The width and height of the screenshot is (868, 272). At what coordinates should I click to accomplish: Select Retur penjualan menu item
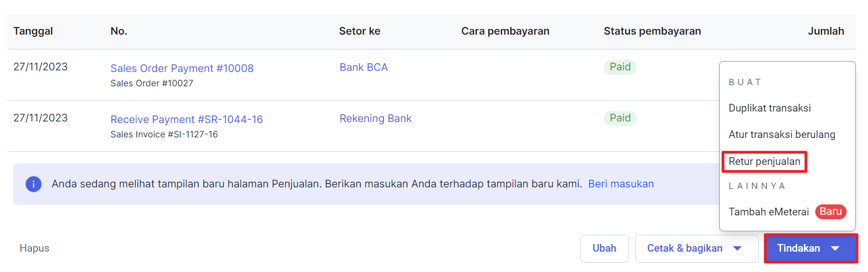764,162
